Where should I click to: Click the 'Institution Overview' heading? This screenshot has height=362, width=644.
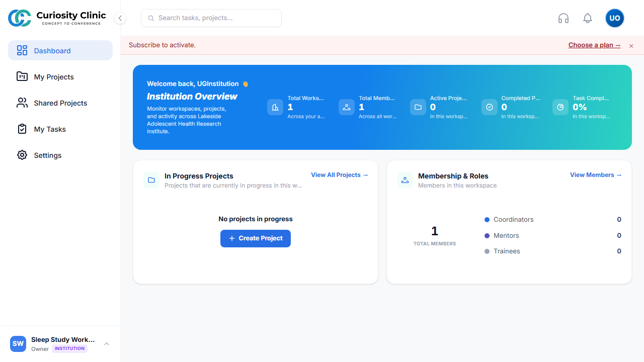(192, 96)
